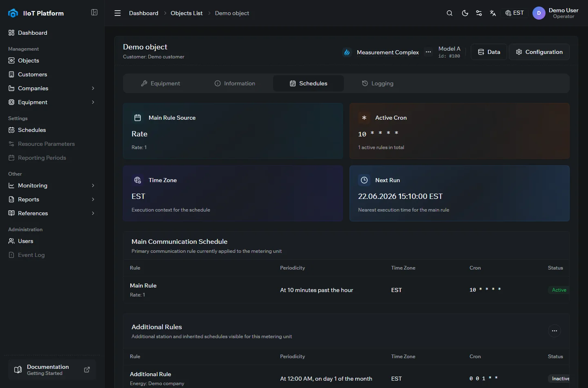588x388 pixels.
Task: Open Additional Rules options menu
Action: (555, 331)
